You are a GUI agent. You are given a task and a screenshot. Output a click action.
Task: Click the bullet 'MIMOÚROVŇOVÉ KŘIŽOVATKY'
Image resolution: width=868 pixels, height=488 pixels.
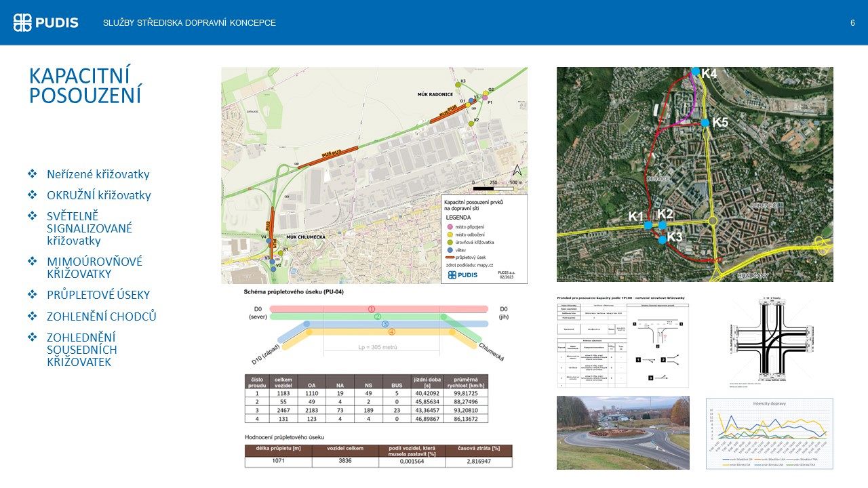pyautogui.click(x=94, y=268)
